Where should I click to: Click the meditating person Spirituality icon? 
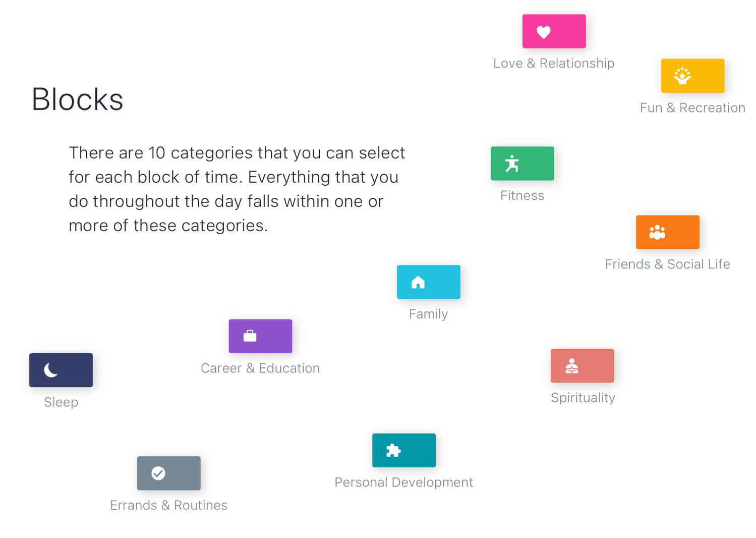(x=571, y=366)
